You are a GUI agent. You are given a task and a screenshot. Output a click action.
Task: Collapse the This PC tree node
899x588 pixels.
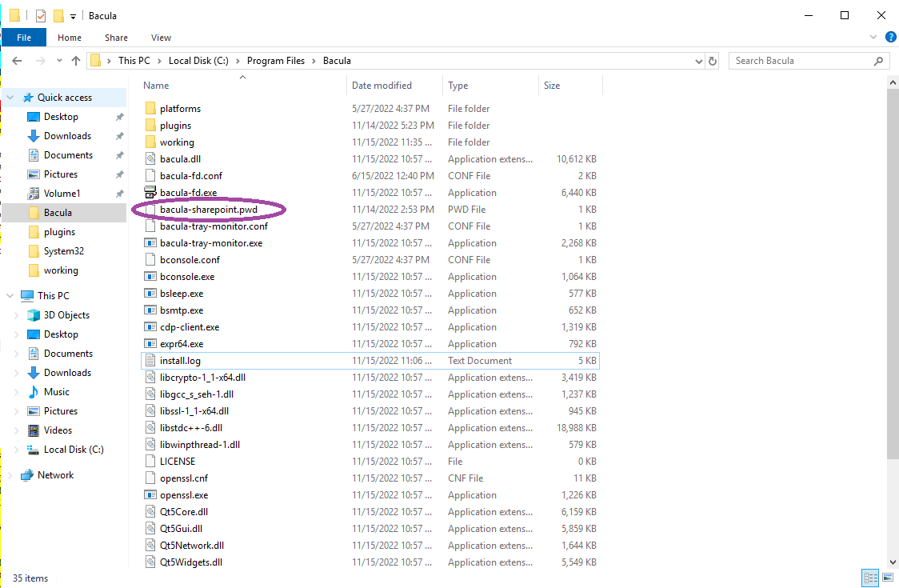pos(10,296)
